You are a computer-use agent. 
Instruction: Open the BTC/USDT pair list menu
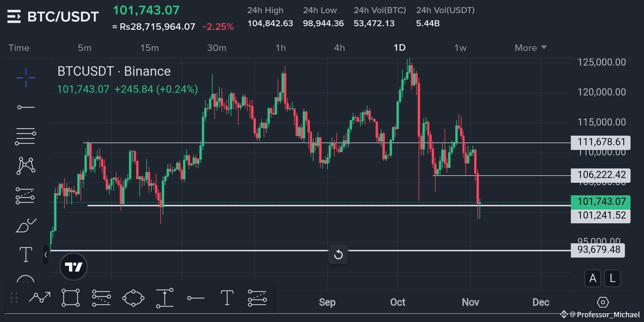click(x=14, y=17)
